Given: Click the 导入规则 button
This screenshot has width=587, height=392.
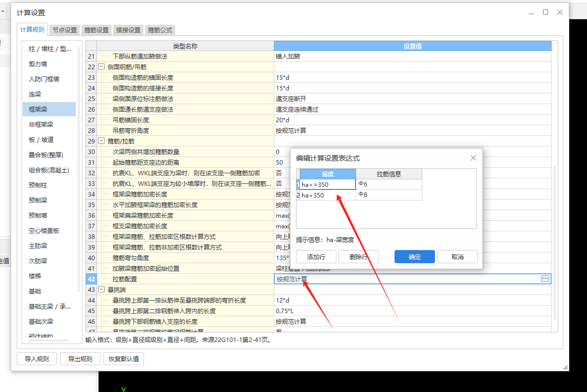Looking at the screenshot, I should point(37,359).
